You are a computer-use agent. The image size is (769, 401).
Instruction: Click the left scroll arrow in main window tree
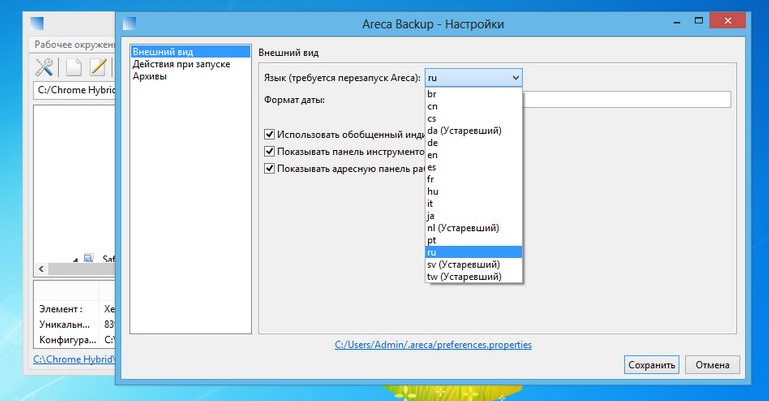coord(41,269)
